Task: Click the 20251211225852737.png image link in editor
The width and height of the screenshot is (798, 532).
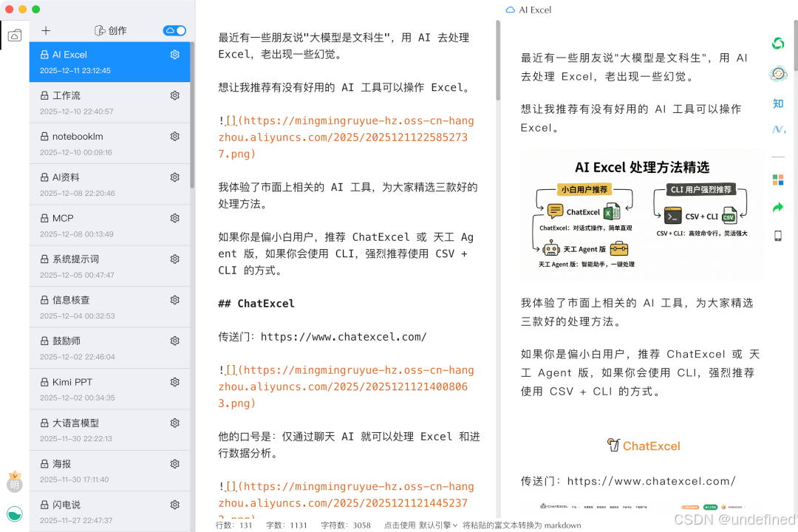Action: (x=346, y=137)
